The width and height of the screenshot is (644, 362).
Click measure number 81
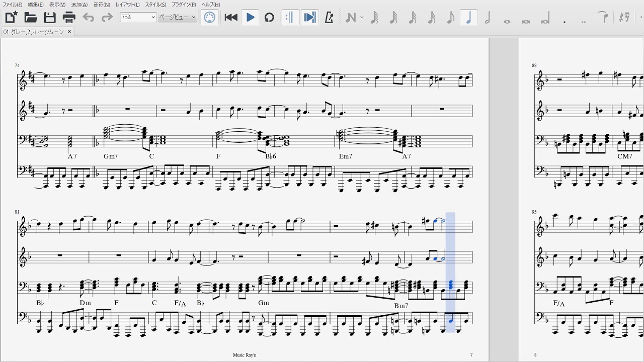(17, 212)
